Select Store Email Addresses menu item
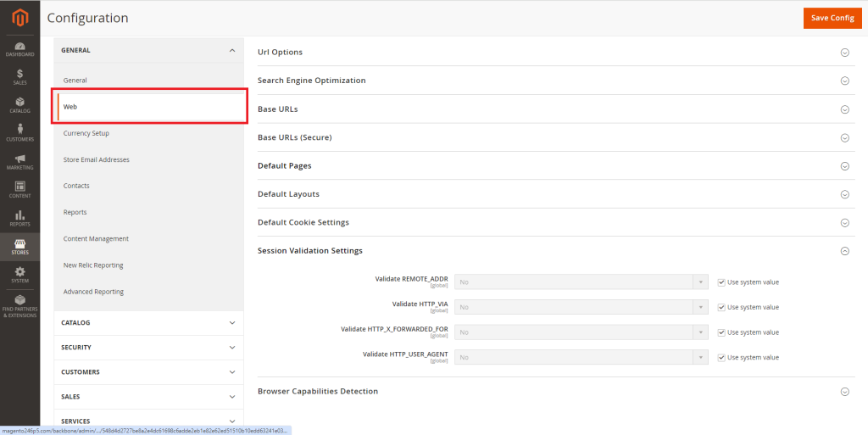 [96, 159]
